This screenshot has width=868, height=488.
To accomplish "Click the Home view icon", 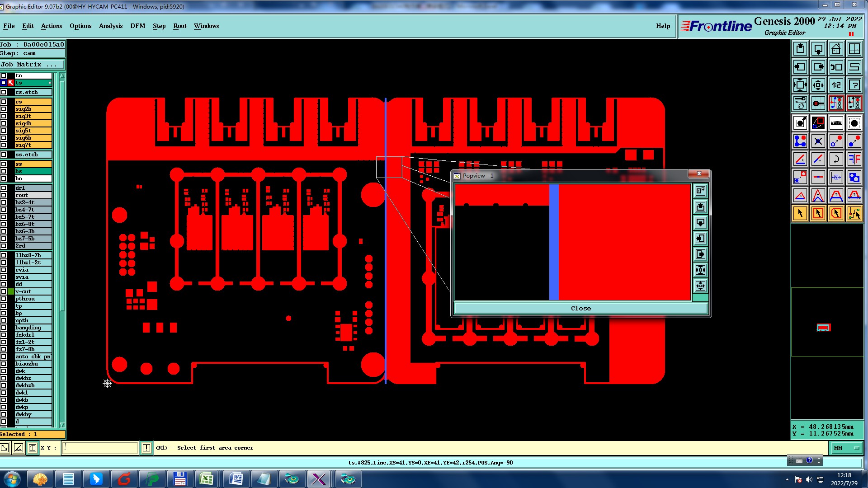I will pos(836,49).
